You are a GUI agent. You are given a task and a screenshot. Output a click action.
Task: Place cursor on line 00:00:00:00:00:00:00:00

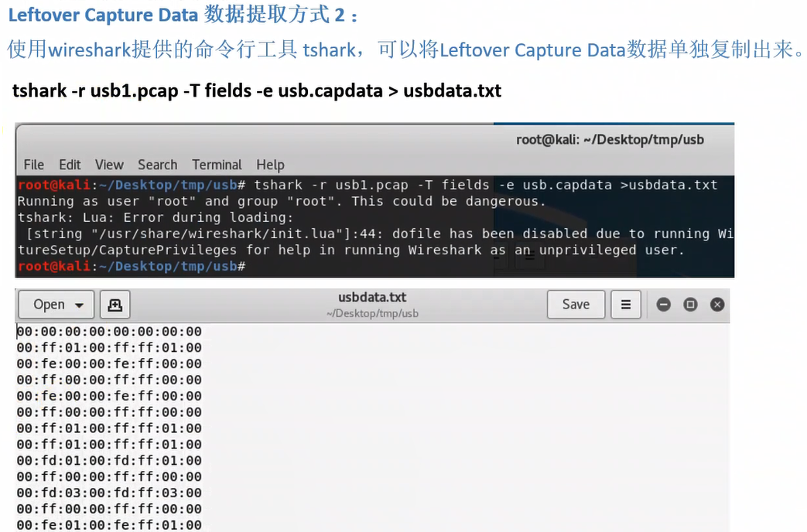[109, 332]
